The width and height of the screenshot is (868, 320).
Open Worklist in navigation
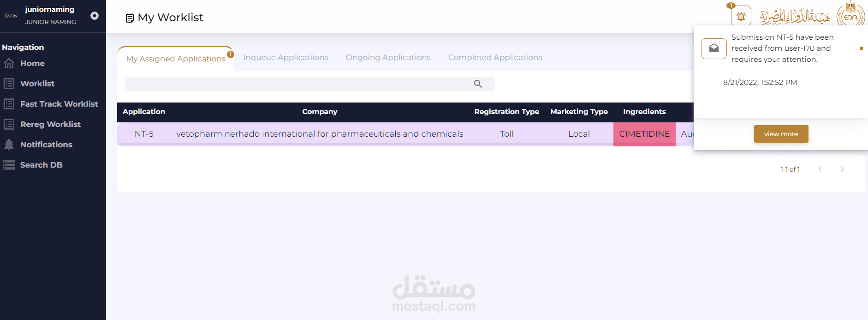pos(37,84)
